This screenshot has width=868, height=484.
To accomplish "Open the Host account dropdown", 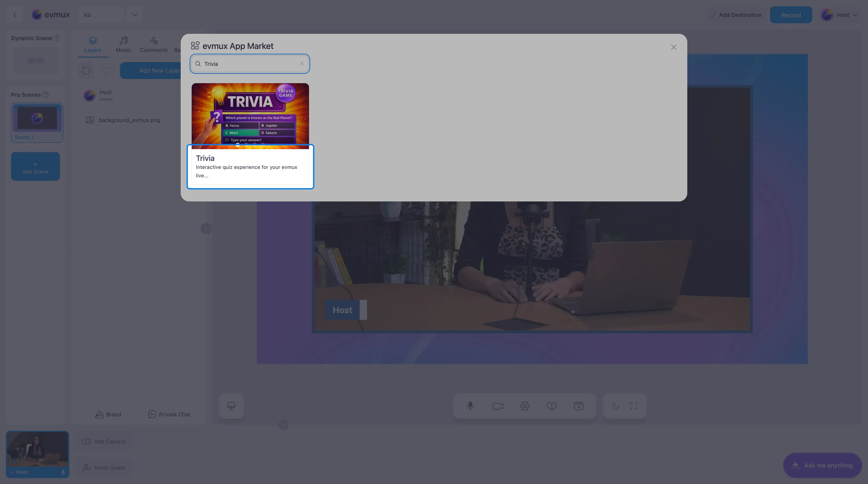I will pyautogui.click(x=839, y=15).
